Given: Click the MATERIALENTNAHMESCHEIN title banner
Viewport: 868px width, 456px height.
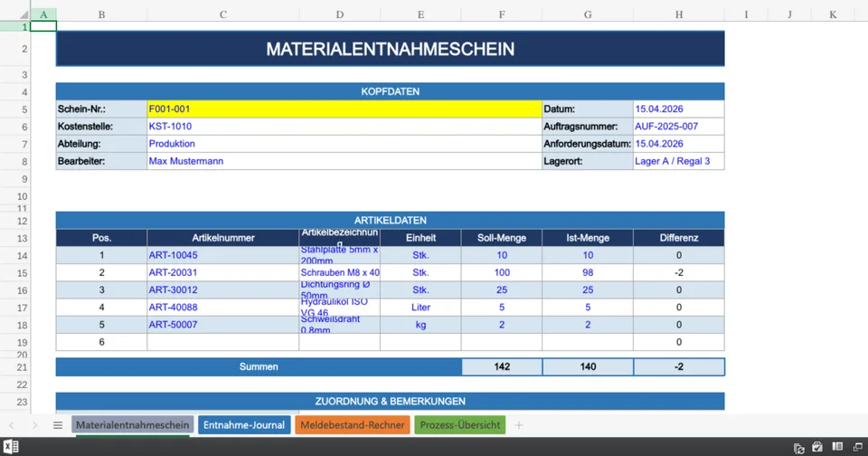Looking at the screenshot, I should (x=391, y=49).
